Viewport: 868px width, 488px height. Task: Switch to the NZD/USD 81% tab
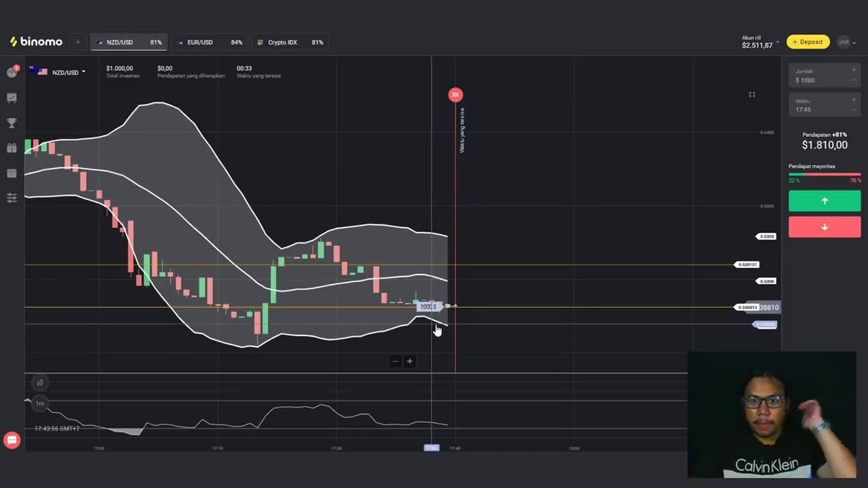coord(129,42)
